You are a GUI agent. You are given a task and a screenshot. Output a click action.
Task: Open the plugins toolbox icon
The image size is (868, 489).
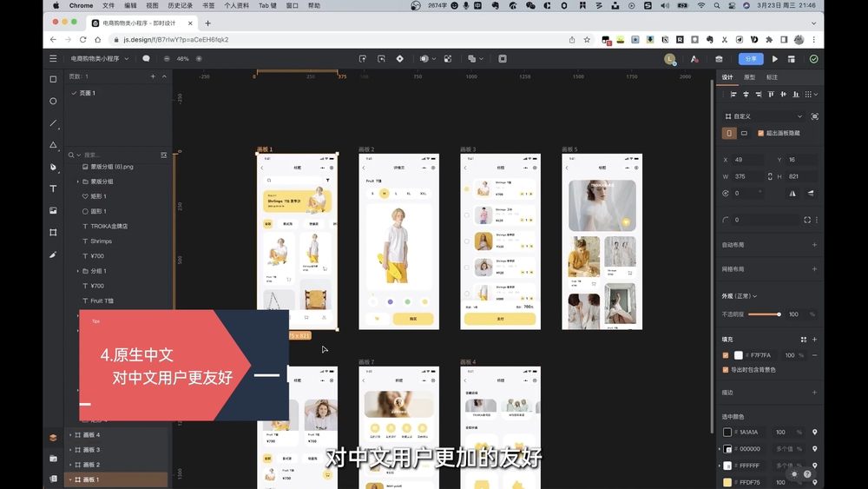(719, 59)
